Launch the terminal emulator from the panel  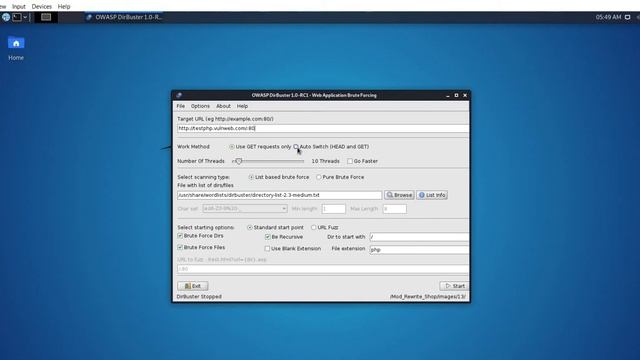(x=17, y=17)
